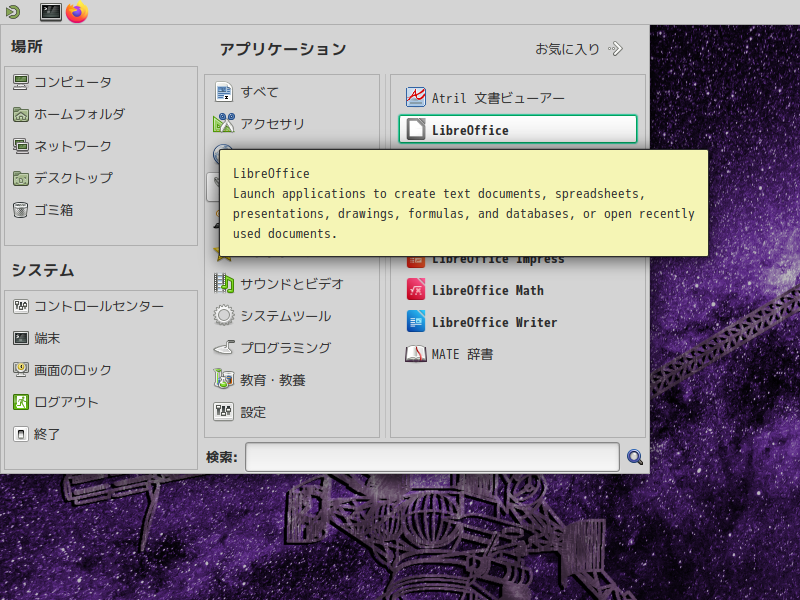This screenshot has height=600, width=800.
Task: Select すべて category icon
Action: click(x=223, y=92)
